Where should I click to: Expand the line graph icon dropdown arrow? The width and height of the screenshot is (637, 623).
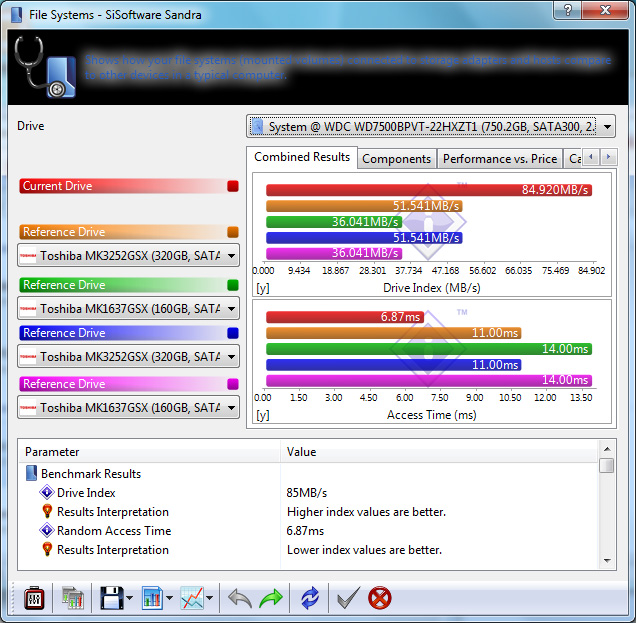(x=210, y=598)
